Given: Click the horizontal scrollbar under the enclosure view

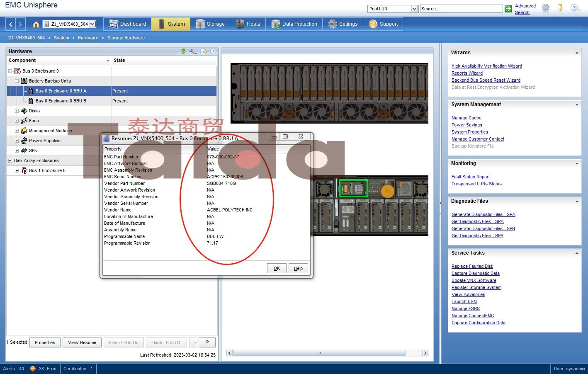Looking at the screenshot, I should (319, 353).
